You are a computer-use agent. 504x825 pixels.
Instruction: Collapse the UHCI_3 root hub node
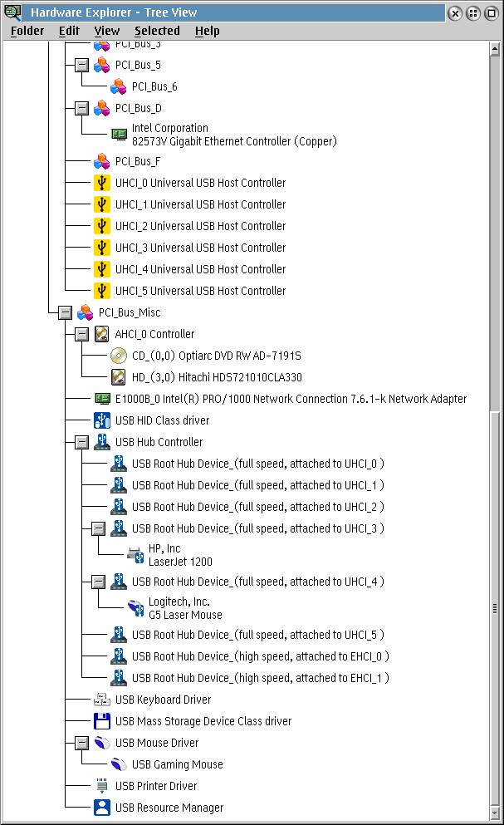(98, 528)
